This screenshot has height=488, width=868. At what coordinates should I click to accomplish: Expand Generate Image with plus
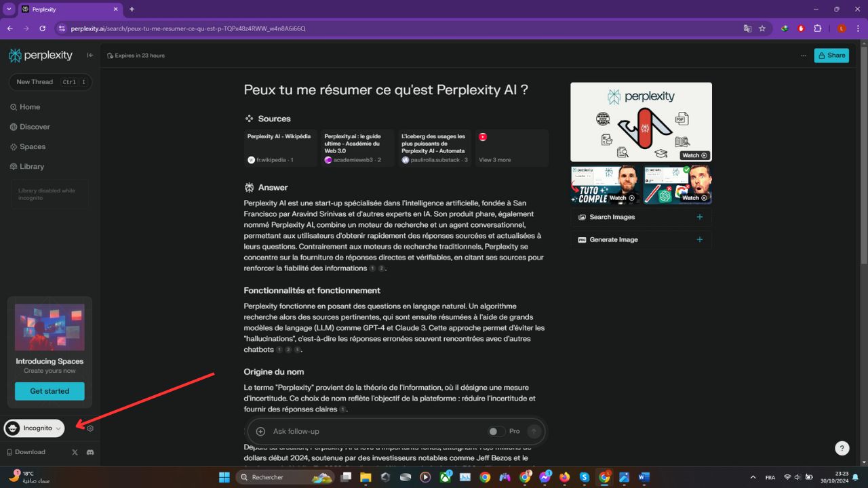click(x=700, y=239)
